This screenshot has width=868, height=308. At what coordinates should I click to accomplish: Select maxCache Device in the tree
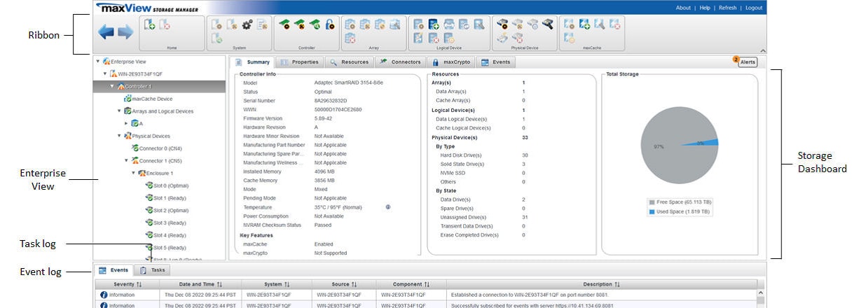pos(147,99)
